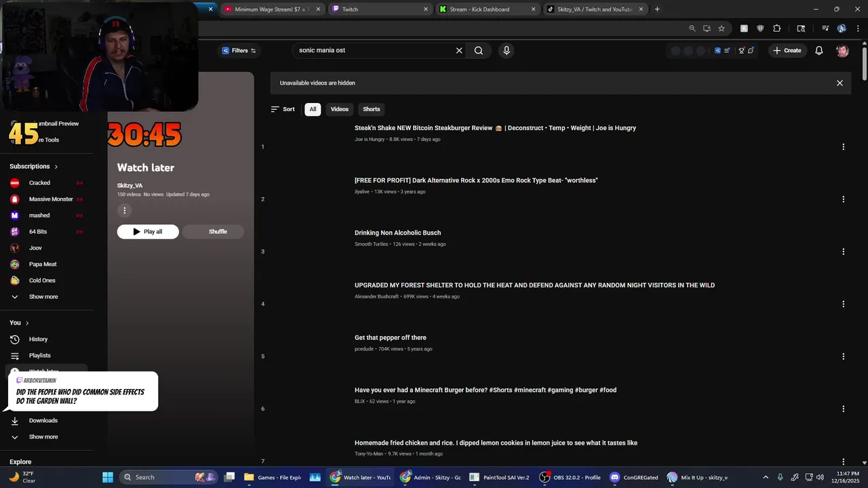Open video Drinking Non Alcoholic Busch
The height and width of the screenshot is (488, 868).
[x=399, y=232]
